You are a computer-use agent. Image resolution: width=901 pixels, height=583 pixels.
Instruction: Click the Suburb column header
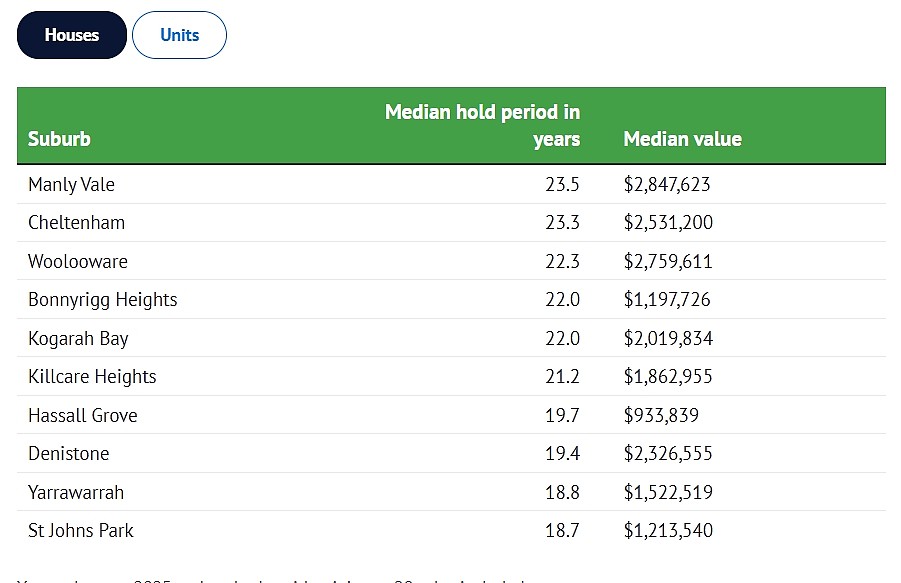pyautogui.click(x=59, y=139)
